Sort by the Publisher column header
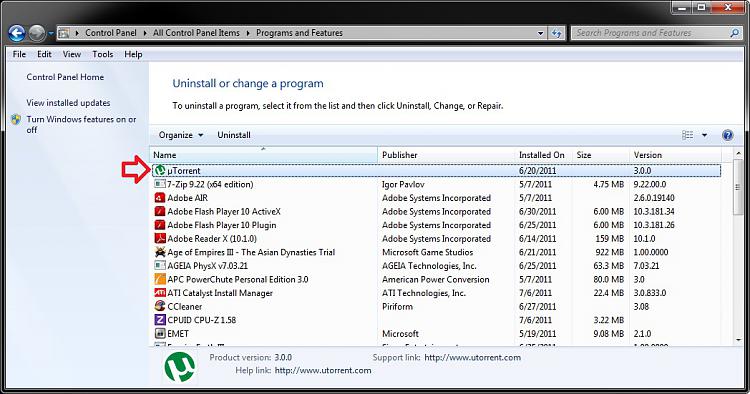The width and height of the screenshot is (750, 394). pos(446,155)
